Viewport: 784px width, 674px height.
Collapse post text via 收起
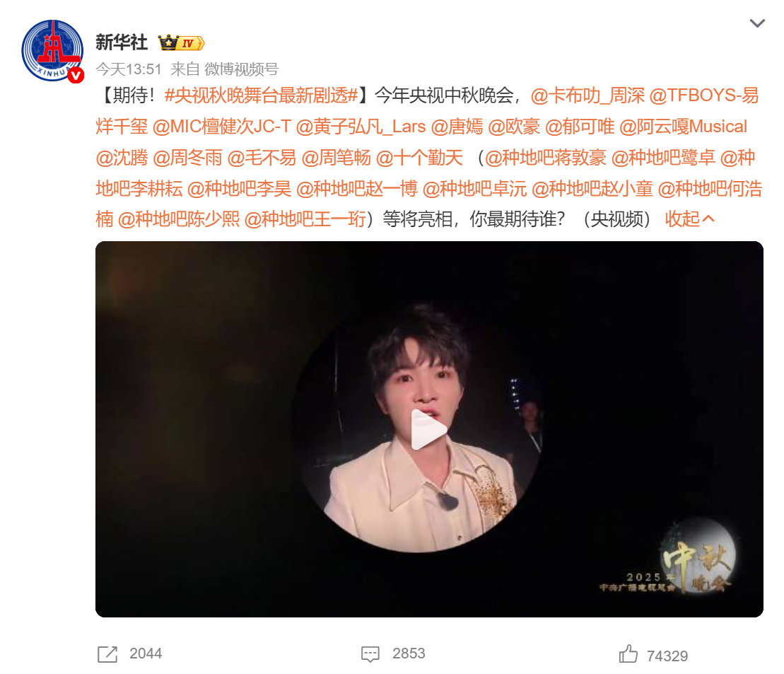(x=689, y=219)
